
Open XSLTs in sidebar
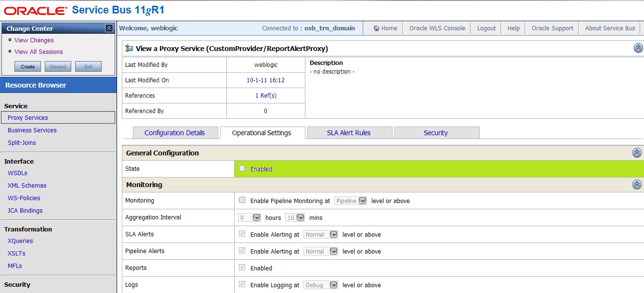[x=16, y=254]
